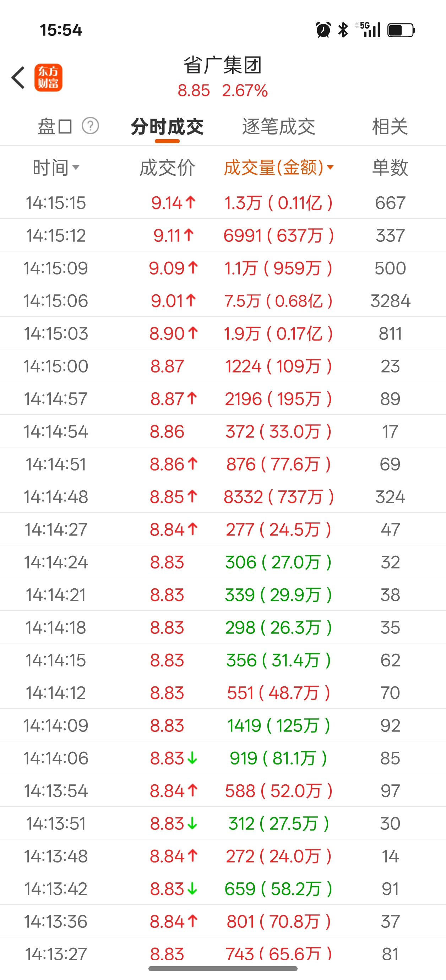Tap the up arrow next to price 9.14

pyautogui.click(x=191, y=202)
